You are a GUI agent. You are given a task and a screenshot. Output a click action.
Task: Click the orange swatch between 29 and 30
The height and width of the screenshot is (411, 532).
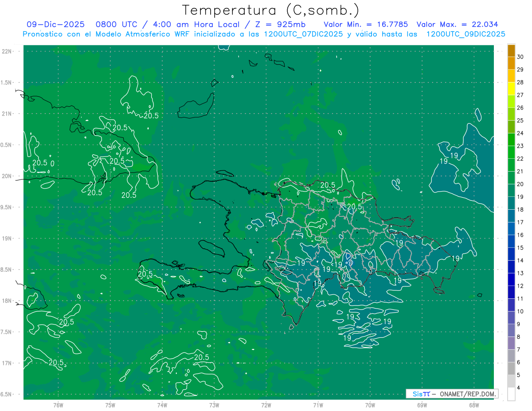(x=511, y=63)
